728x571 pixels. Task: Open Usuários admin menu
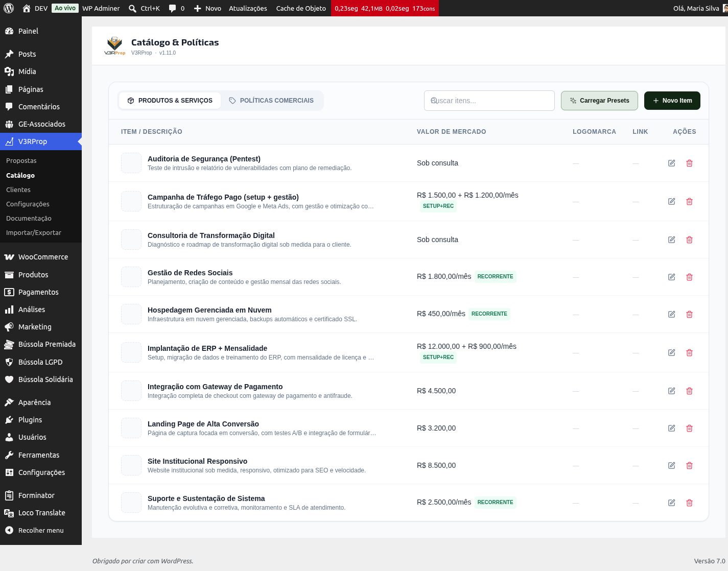pyautogui.click(x=41, y=437)
